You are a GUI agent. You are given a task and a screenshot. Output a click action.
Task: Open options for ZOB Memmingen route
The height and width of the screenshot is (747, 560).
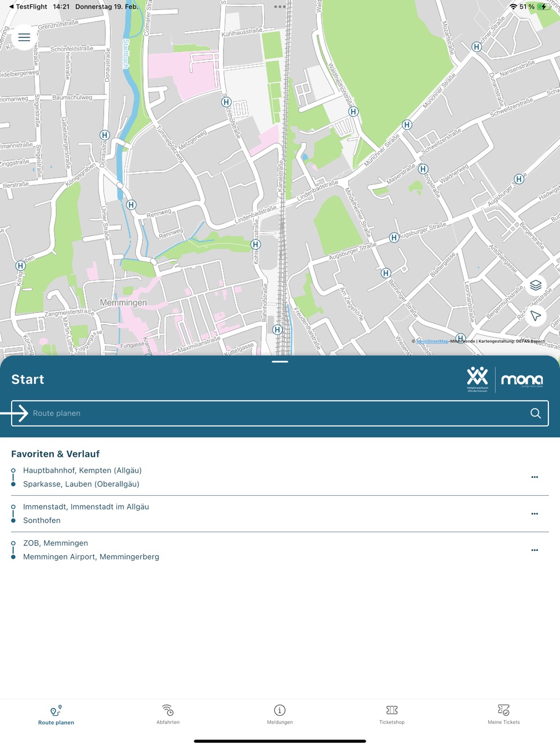click(535, 550)
